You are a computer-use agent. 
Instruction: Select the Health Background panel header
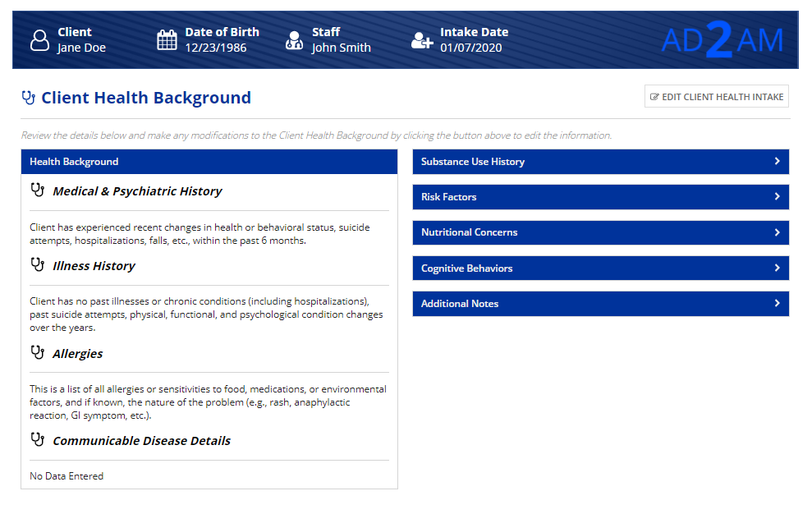[x=209, y=162]
